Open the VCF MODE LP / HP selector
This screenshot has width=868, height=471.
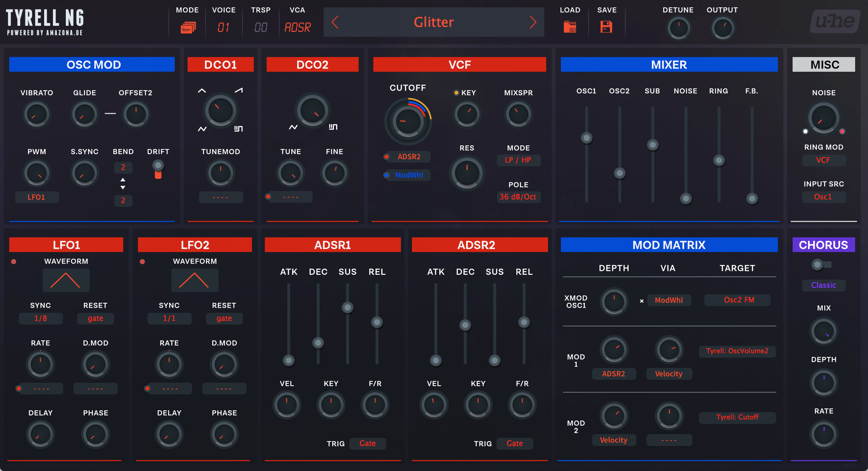click(x=519, y=160)
